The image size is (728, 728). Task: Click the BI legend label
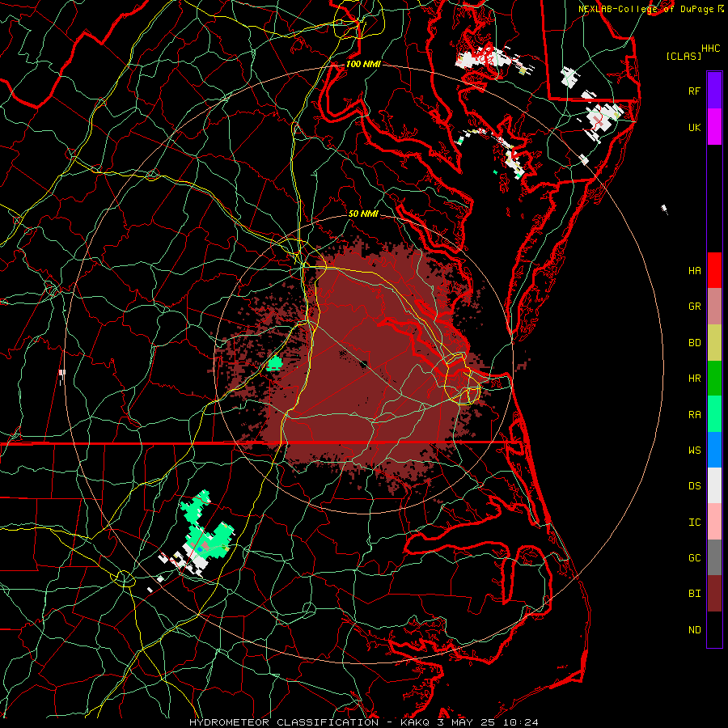coord(694,594)
